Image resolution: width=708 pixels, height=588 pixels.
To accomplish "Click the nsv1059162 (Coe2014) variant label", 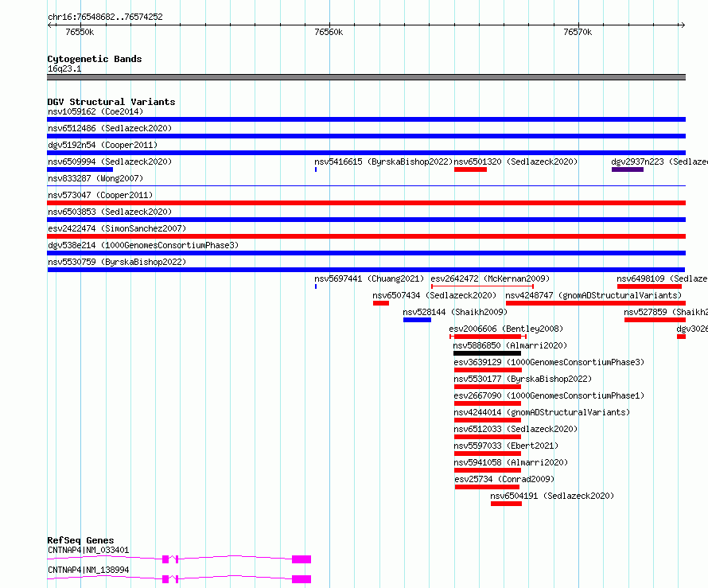I will coord(95,111).
